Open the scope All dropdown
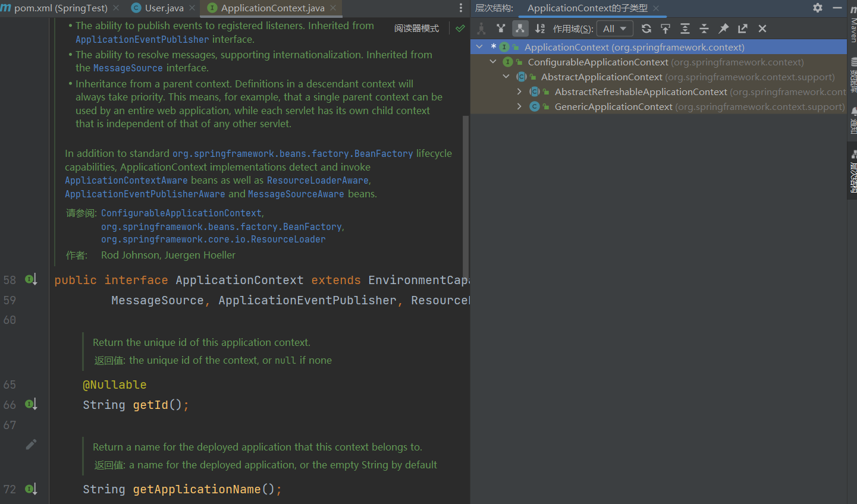Screen dimensions: 857x504 pyautogui.click(x=614, y=29)
